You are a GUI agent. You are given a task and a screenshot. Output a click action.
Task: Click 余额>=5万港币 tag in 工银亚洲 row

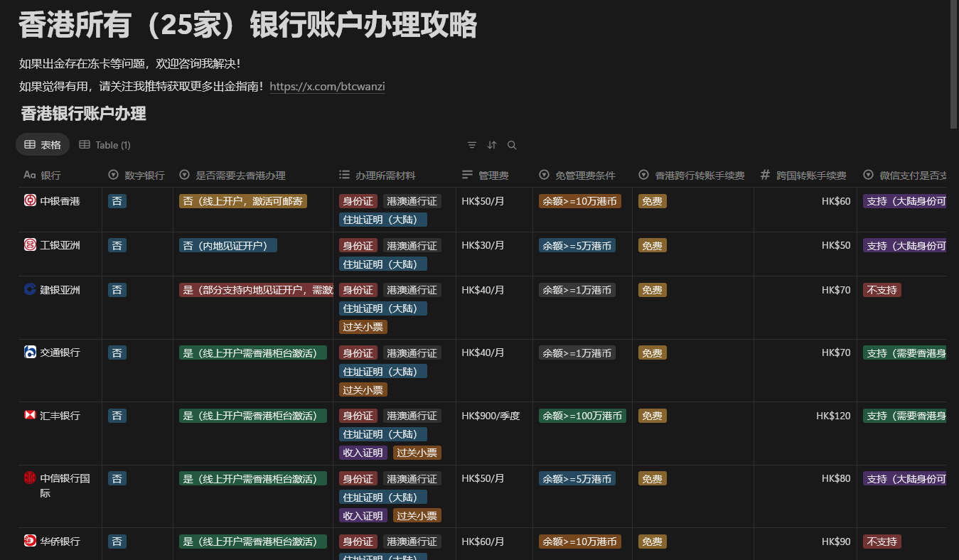click(x=577, y=245)
